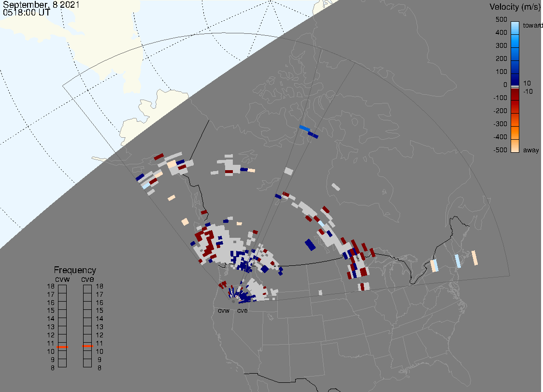This screenshot has width=543, height=392.
Task: Click the "cve" heading above the frequency bar
Action: point(87,279)
